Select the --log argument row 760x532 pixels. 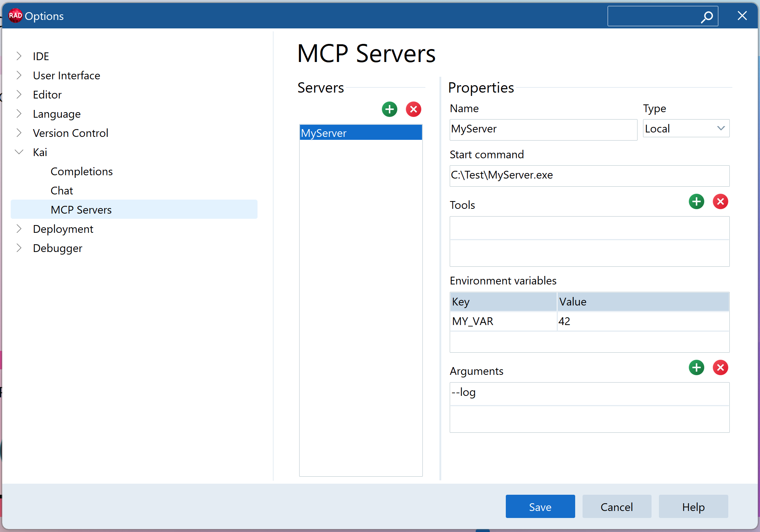tap(590, 393)
